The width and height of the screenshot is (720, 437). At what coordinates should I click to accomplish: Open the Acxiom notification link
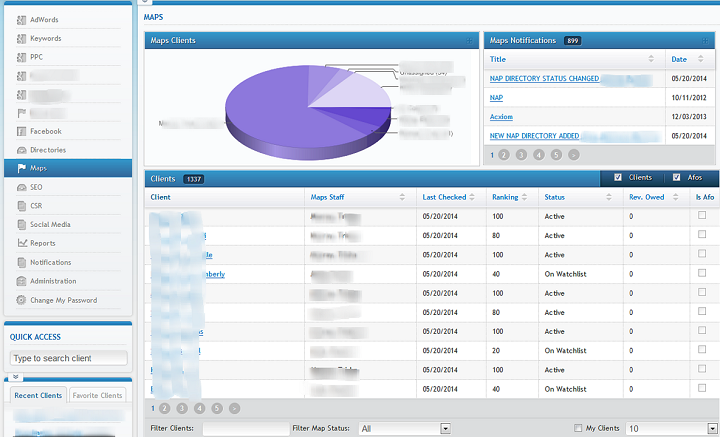pos(501,117)
